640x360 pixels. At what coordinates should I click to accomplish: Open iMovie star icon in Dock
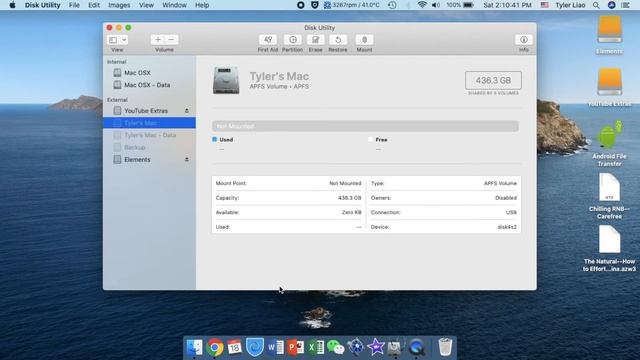376,347
